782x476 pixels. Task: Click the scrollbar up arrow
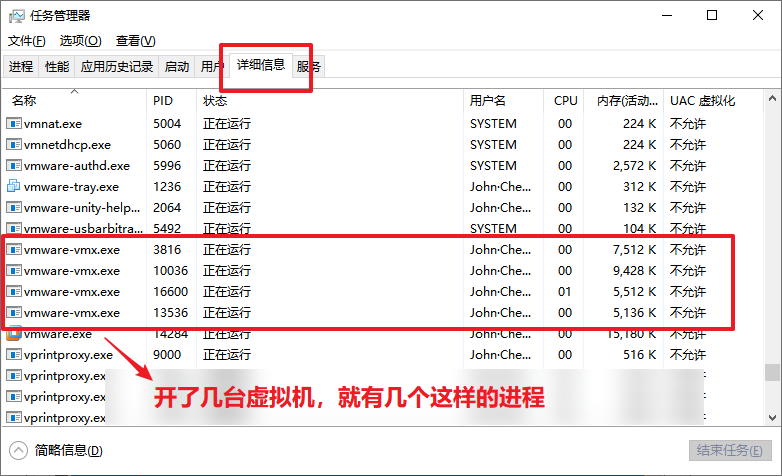click(772, 98)
